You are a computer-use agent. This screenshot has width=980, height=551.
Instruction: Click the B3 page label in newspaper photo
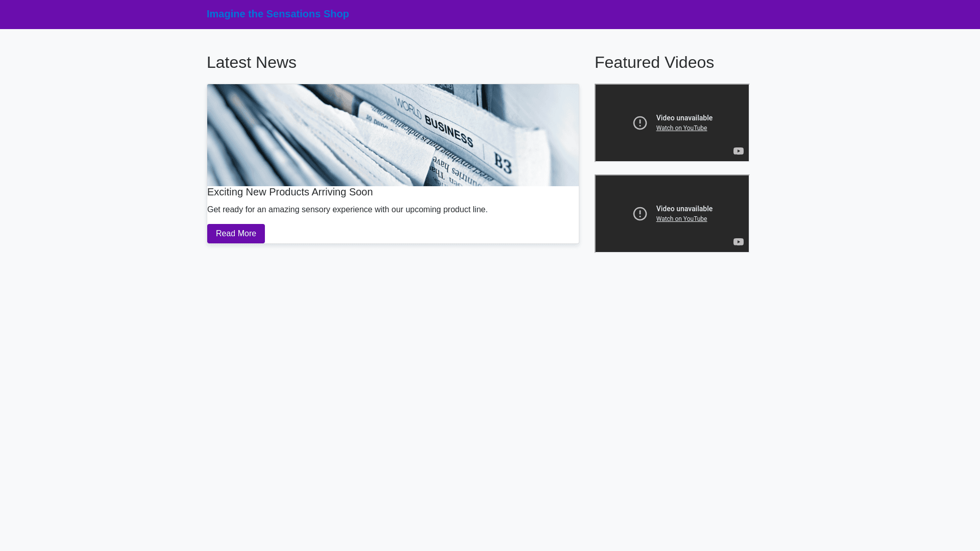[502, 164]
